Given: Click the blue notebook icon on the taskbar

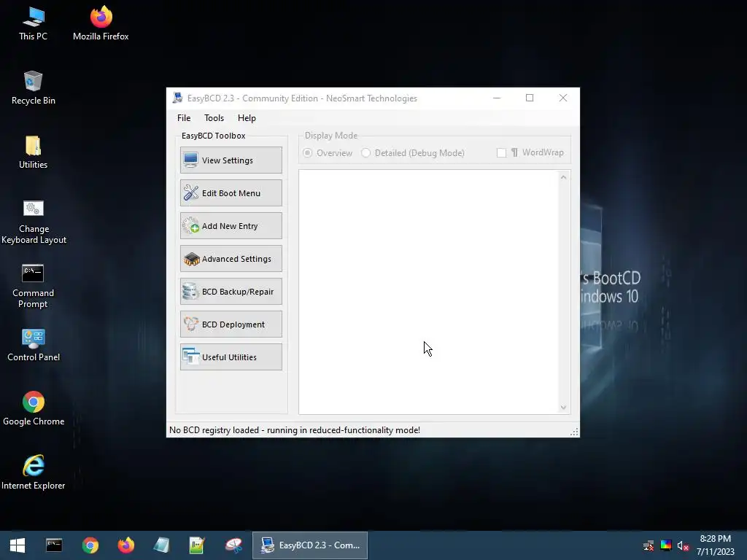Looking at the screenshot, I should click(x=161, y=545).
